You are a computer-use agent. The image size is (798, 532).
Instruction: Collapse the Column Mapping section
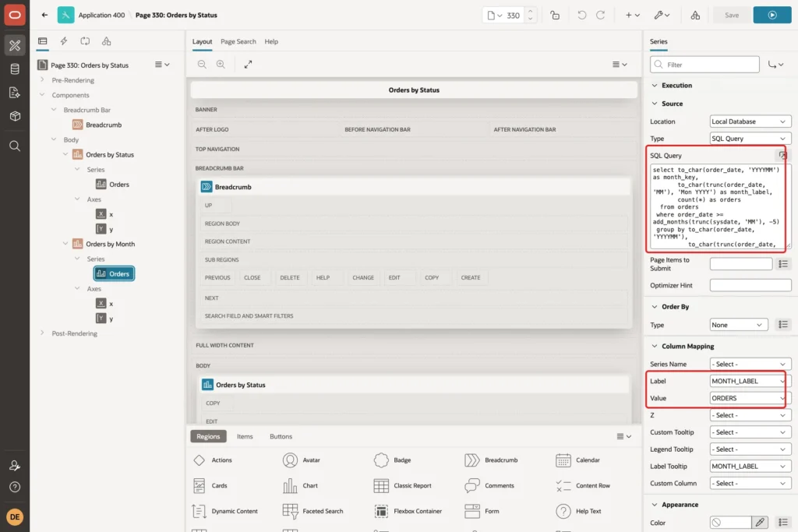pos(655,346)
